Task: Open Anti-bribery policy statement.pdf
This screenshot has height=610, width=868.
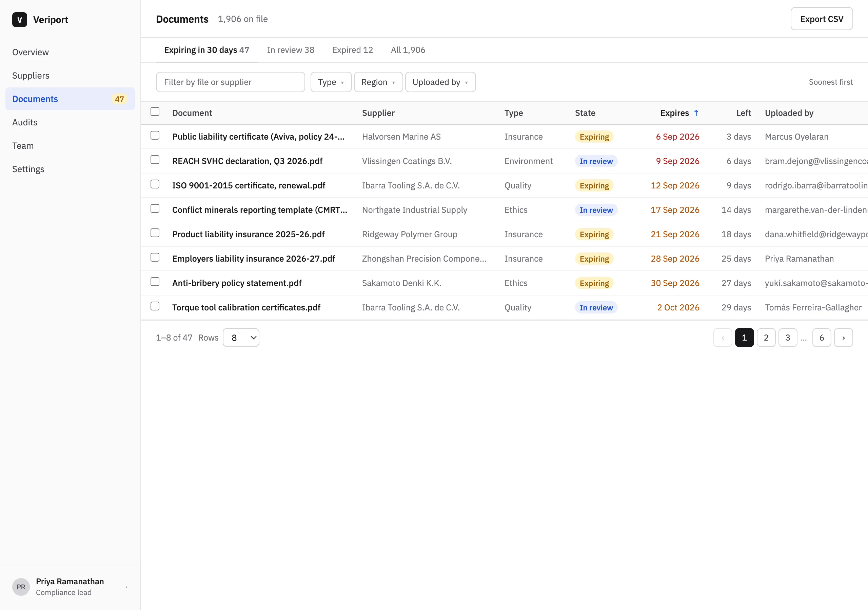Action: point(237,283)
